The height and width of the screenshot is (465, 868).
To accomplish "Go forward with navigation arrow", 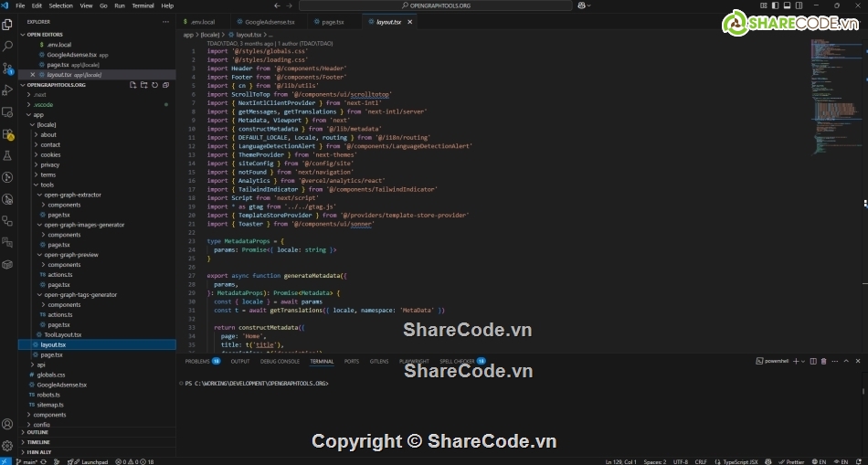I will [291, 5].
